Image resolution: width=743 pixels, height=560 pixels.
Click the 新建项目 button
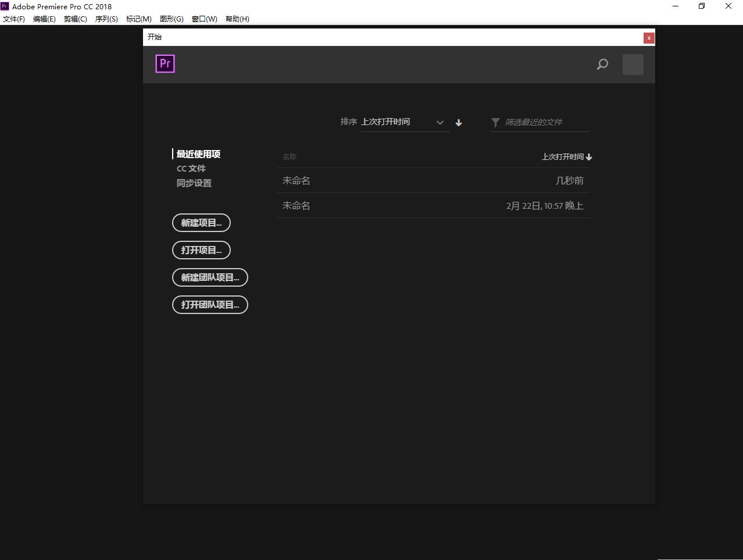(201, 223)
